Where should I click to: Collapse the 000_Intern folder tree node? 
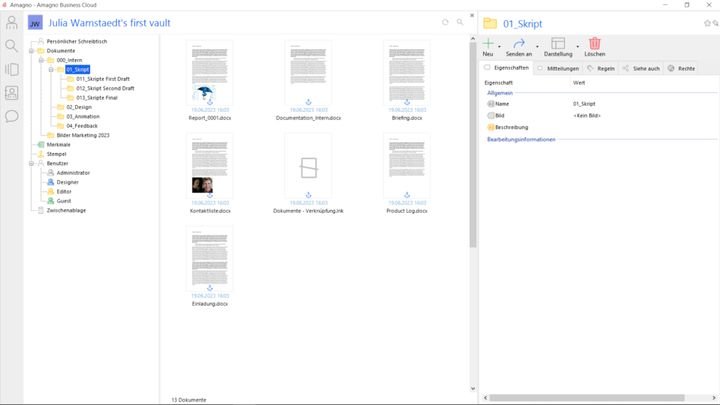pyautogui.click(x=41, y=60)
